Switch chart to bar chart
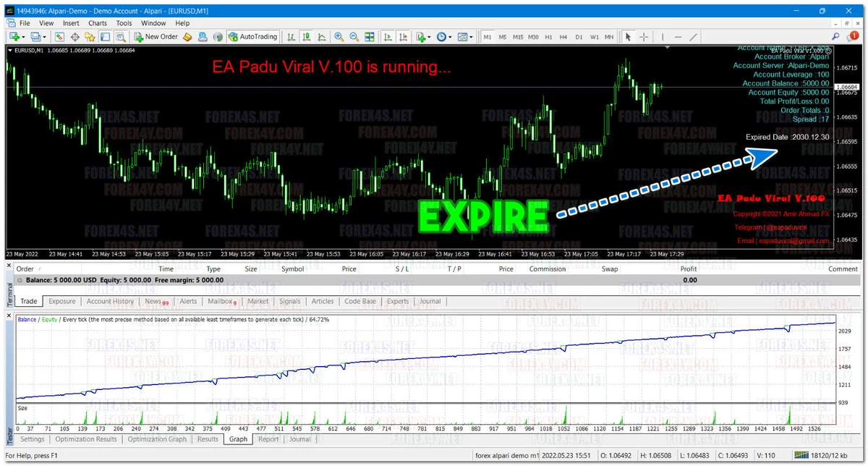This screenshot has height=466, width=868. (291, 37)
